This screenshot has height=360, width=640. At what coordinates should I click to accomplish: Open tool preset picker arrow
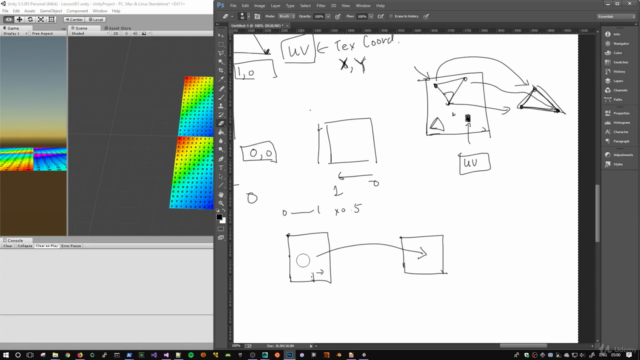click(x=232, y=16)
